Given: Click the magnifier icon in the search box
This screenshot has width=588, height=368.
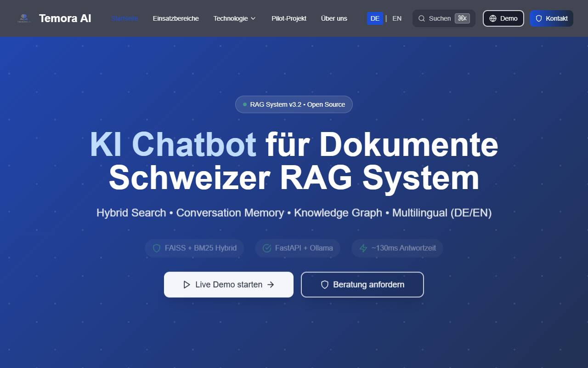Looking at the screenshot, I should (x=422, y=18).
